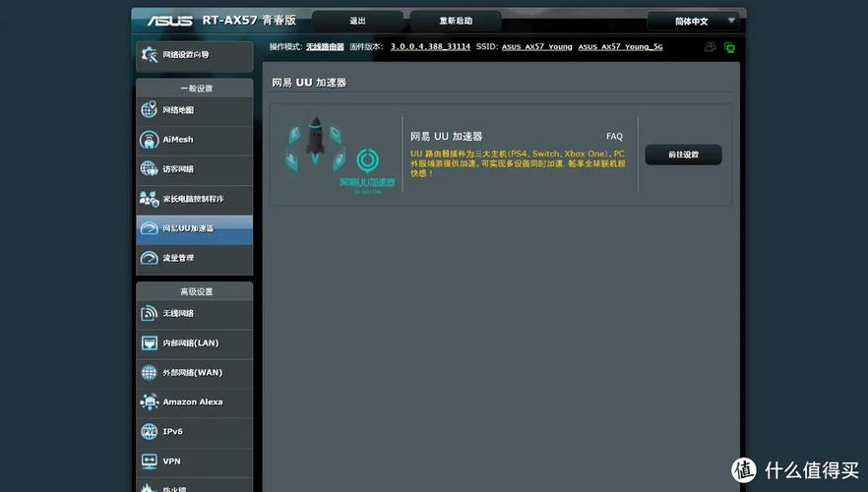Viewport: 868px width, 492px height.
Task: Click the parental controls people icon
Action: pyautogui.click(x=149, y=199)
